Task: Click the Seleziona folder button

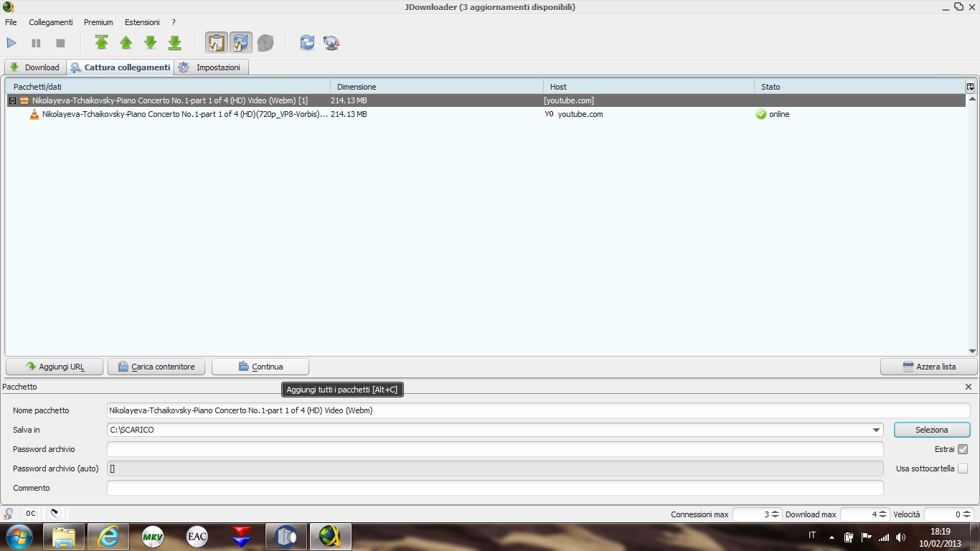Action: click(932, 430)
